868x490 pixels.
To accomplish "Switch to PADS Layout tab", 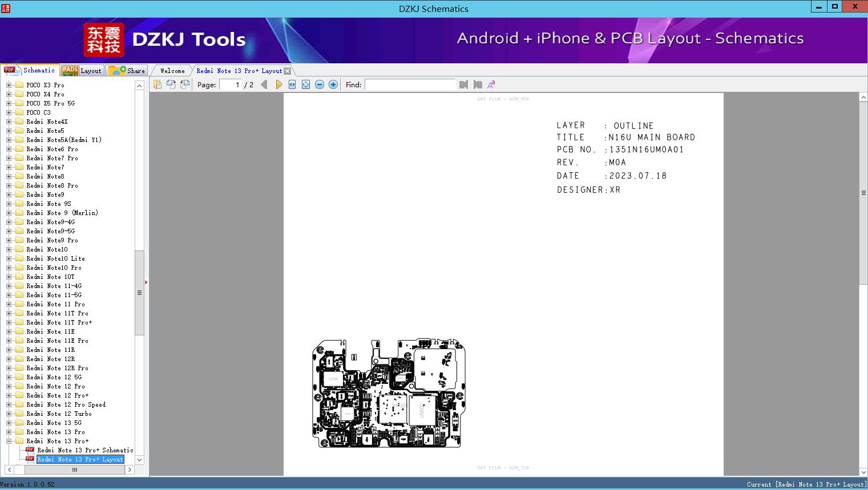I will pos(82,71).
